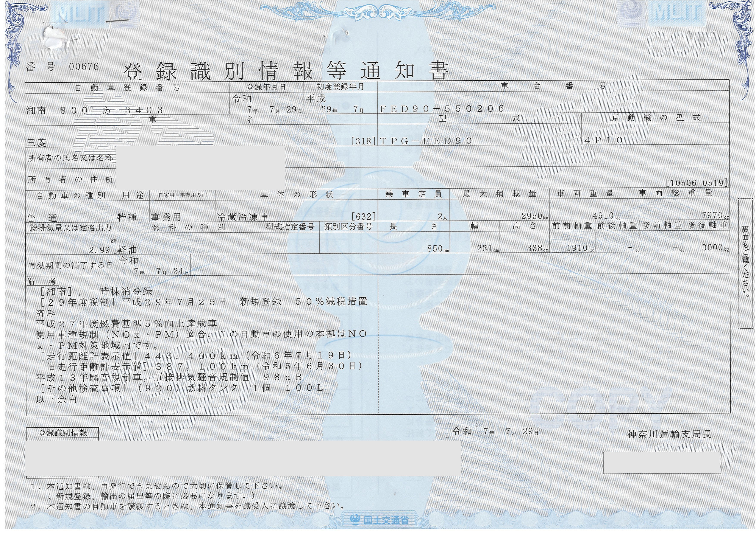This screenshot has height=534, width=756.
Task: Click the 一時抹消登録 remark line
Action: [x=96, y=291]
